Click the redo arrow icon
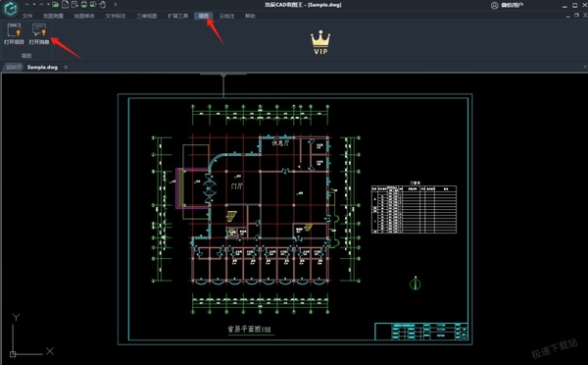 coord(41,4)
